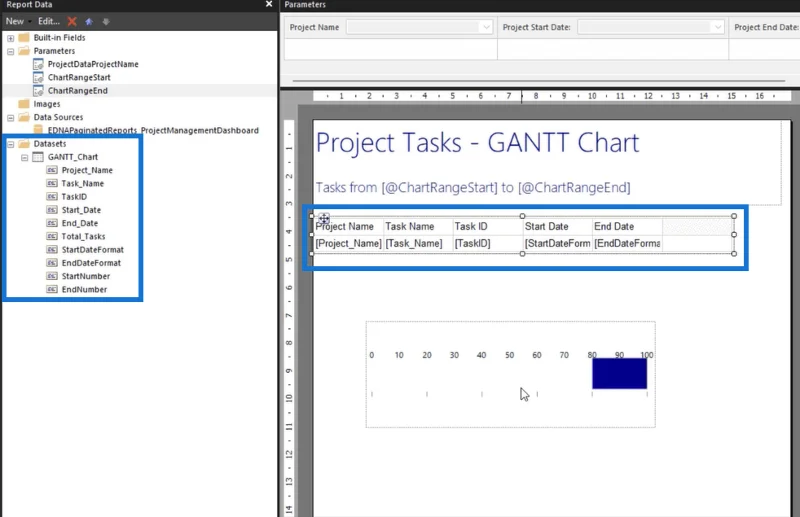The width and height of the screenshot is (800, 517).
Task: Select the EndDateFormat field icon
Action: coord(52,263)
